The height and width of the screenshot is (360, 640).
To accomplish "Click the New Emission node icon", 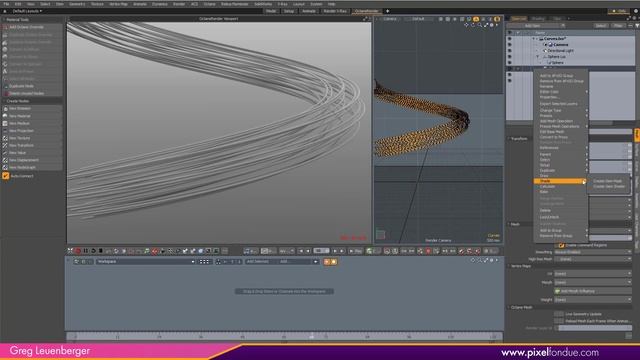I will coord(5,109).
